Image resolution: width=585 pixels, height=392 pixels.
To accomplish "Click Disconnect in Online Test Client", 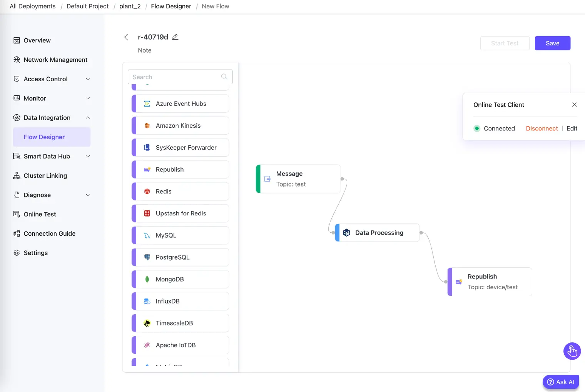I will (542, 128).
